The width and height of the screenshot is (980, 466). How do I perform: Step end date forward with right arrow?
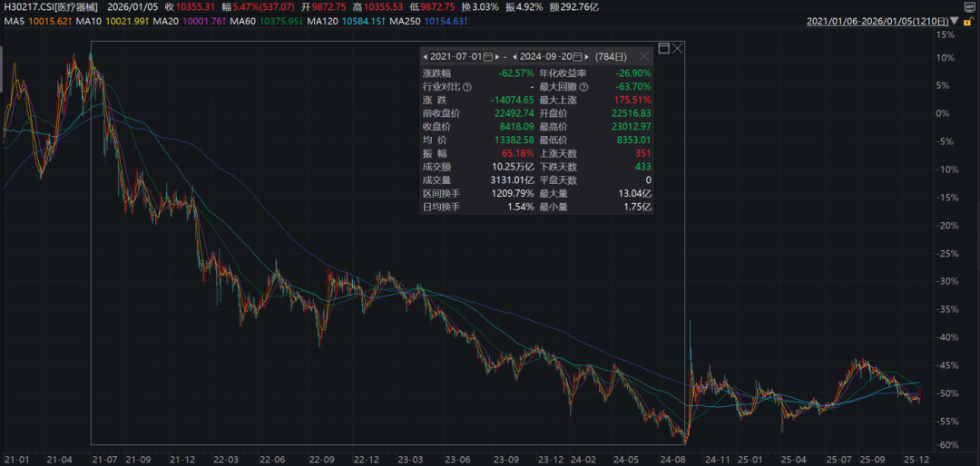point(587,56)
